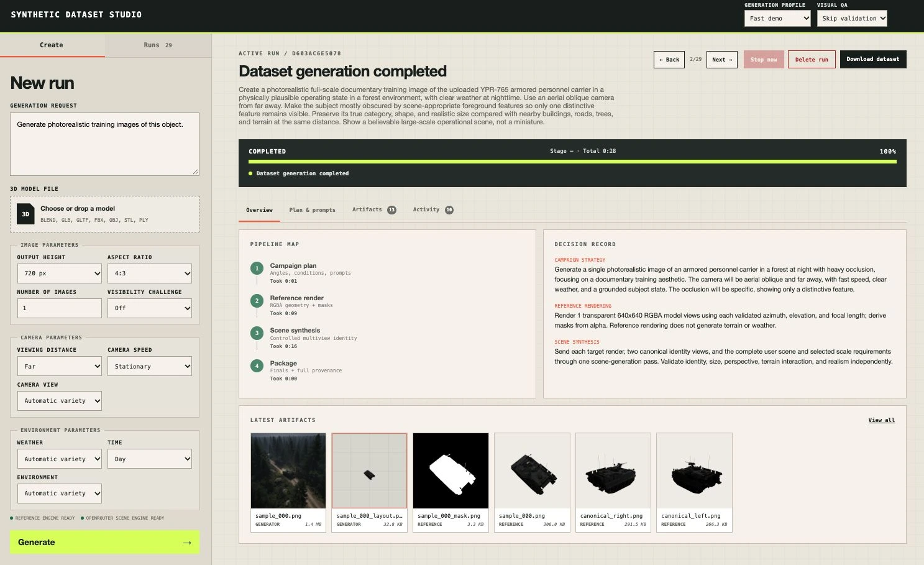This screenshot has height=565, width=924.
Task: Click the Scene synthesis step 3 circle
Action: (x=257, y=333)
